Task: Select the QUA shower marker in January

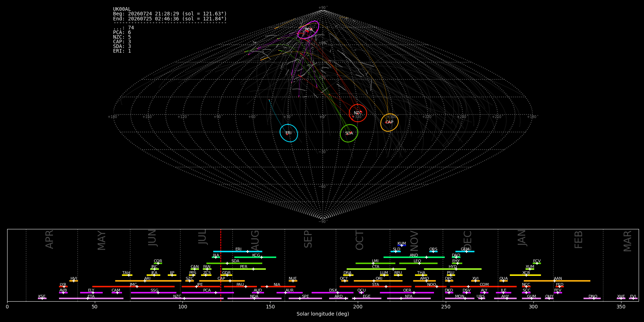Action: point(503,281)
